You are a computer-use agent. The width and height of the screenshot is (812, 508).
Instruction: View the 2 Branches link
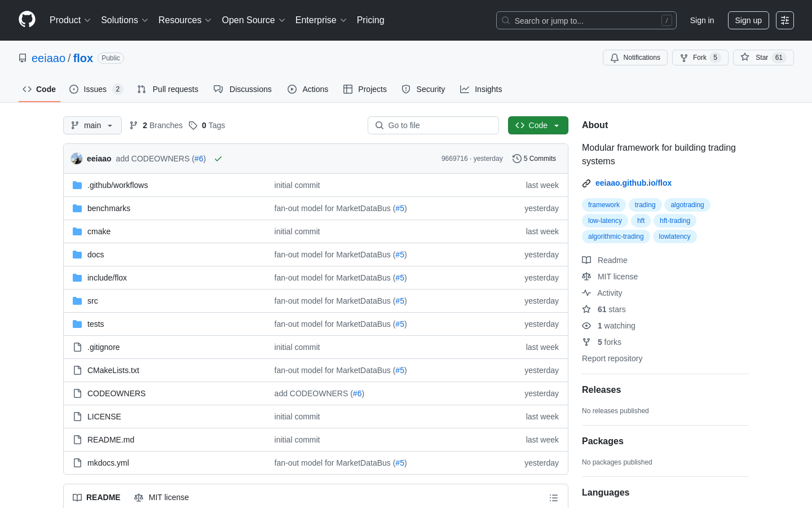click(x=156, y=125)
